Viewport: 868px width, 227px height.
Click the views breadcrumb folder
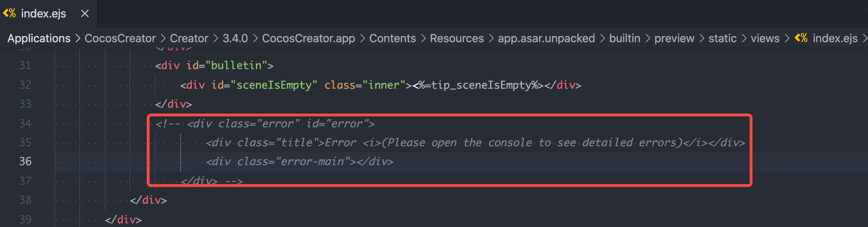pos(765,38)
